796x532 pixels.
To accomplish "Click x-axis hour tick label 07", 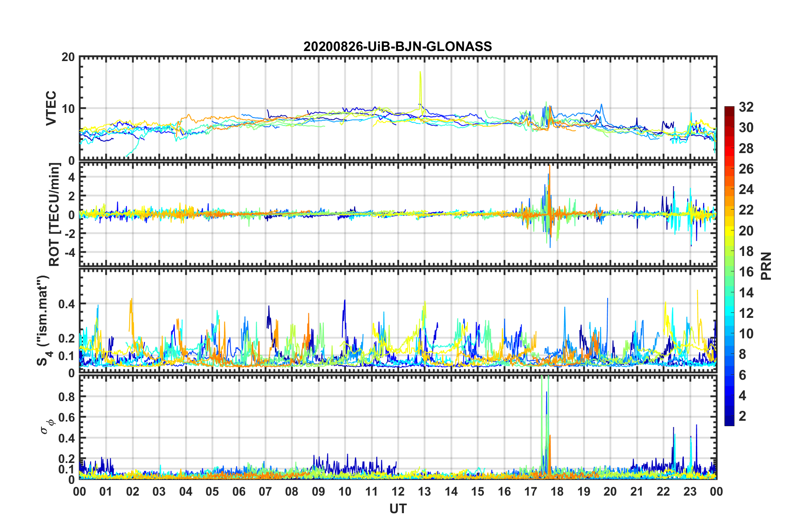I will click(x=265, y=491).
